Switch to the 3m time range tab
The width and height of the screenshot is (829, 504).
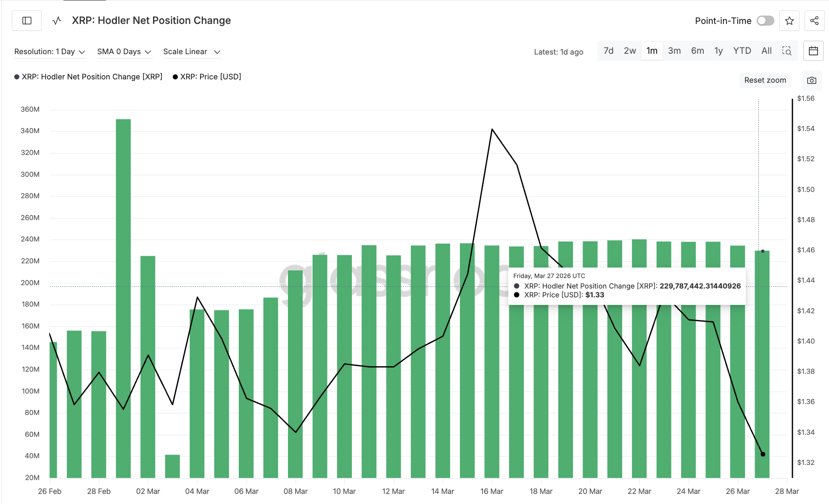(674, 50)
